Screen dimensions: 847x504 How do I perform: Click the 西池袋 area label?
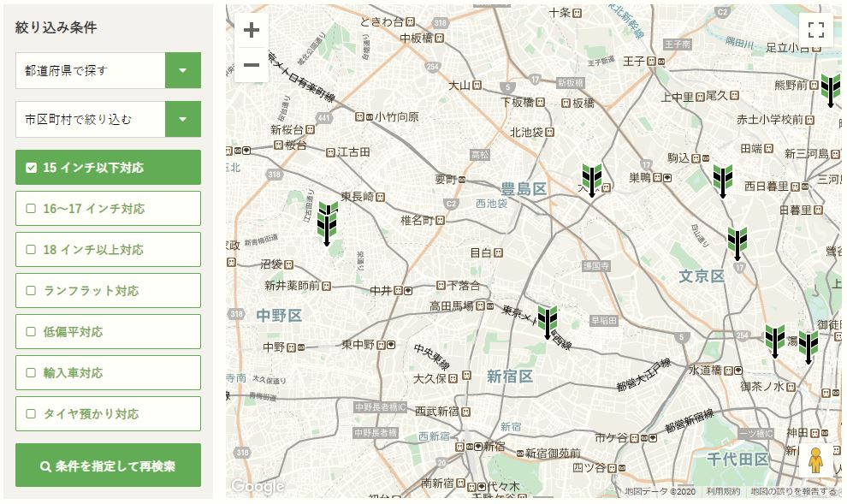492,204
